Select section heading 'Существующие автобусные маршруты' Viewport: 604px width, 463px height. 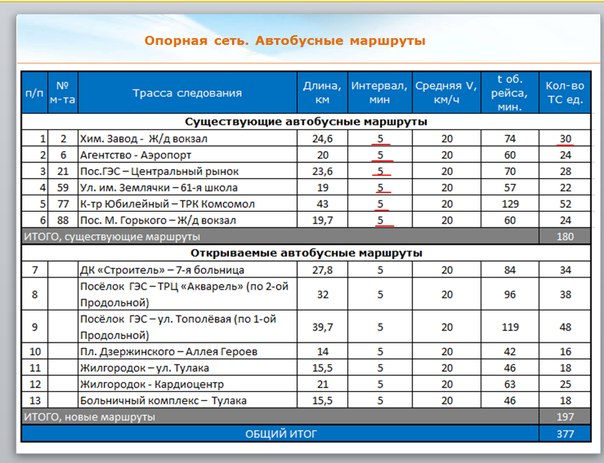coord(306,122)
